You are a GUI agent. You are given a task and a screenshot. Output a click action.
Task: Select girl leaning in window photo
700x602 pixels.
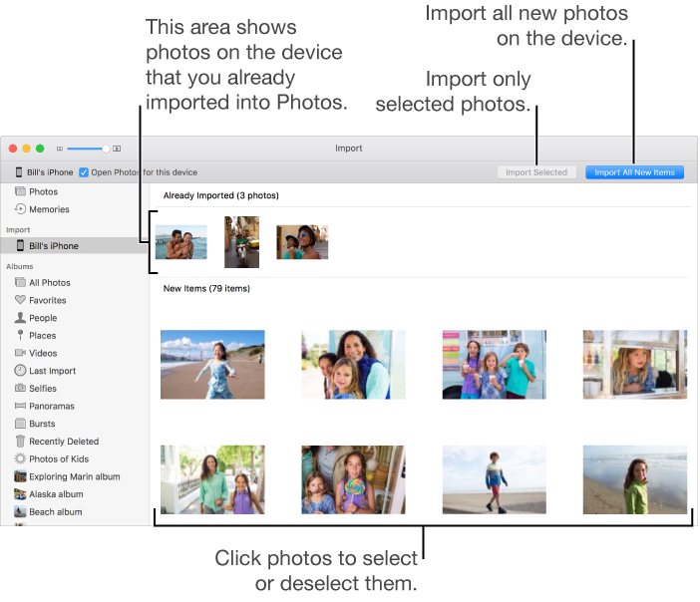click(635, 365)
